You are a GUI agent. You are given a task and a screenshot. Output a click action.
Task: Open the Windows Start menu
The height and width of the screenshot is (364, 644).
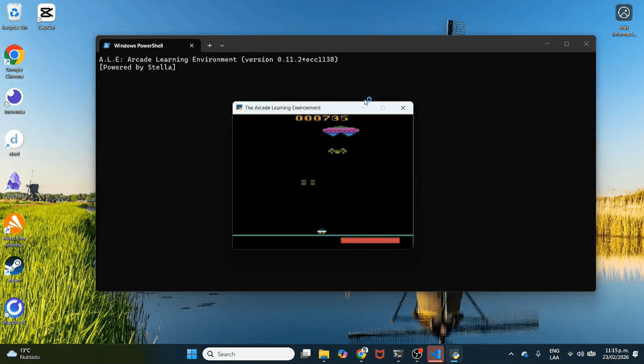pyautogui.click(x=192, y=353)
